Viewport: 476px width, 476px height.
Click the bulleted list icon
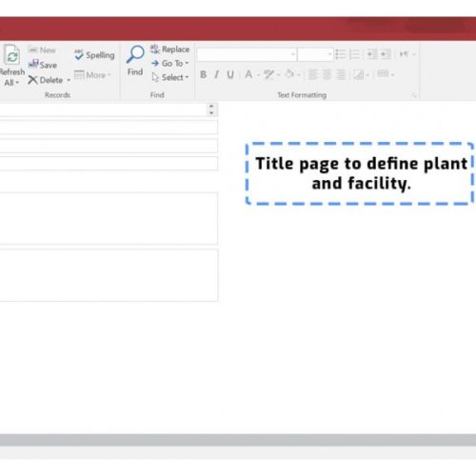tap(341, 54)
